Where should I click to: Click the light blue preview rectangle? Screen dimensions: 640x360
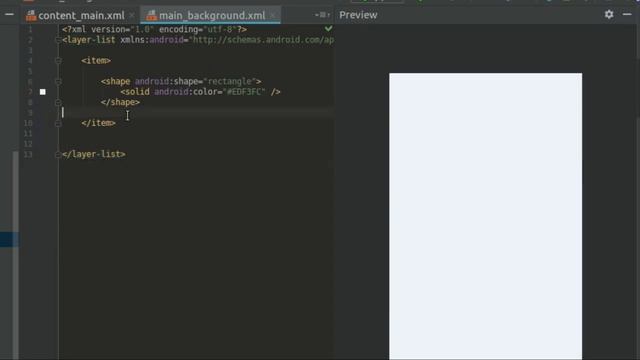(x=485, y=216)
